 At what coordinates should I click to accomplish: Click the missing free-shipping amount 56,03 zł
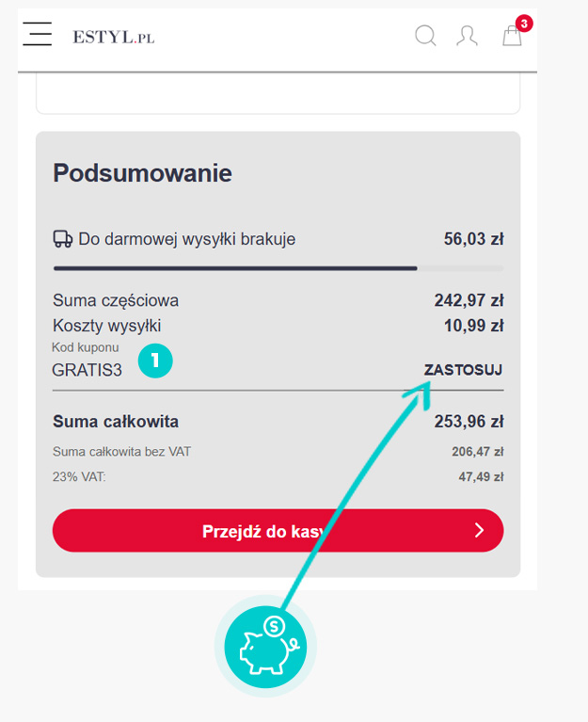pyautogui.click(x=473, y=239)
